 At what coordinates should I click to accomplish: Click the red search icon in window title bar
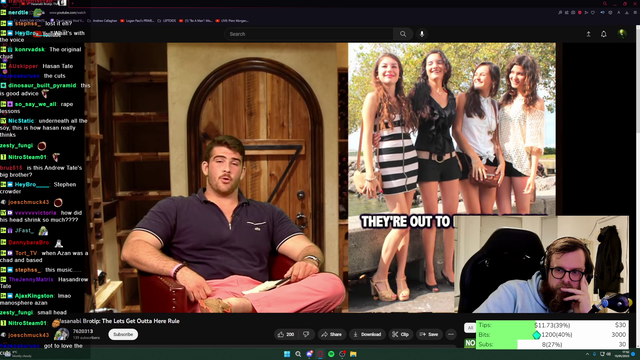pos(604,3)
